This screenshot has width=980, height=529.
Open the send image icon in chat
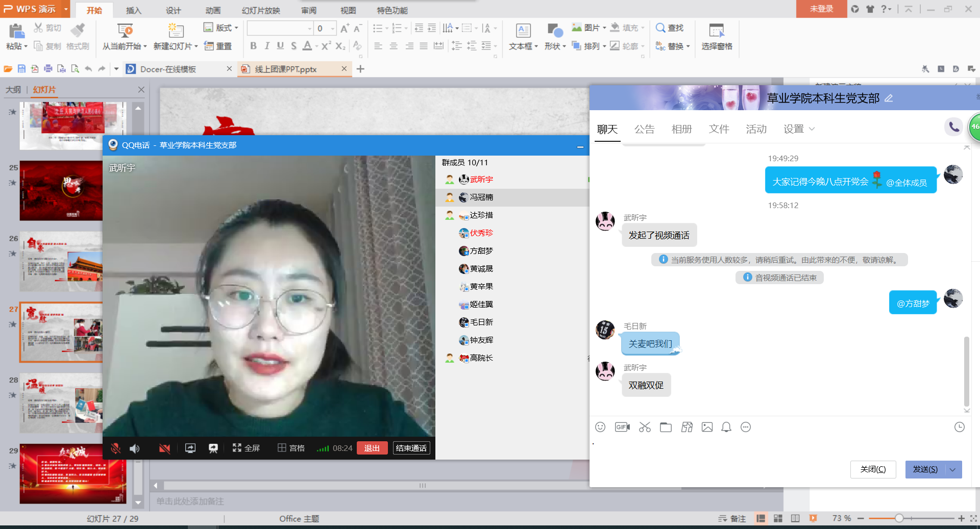click(x=707, y=427)
